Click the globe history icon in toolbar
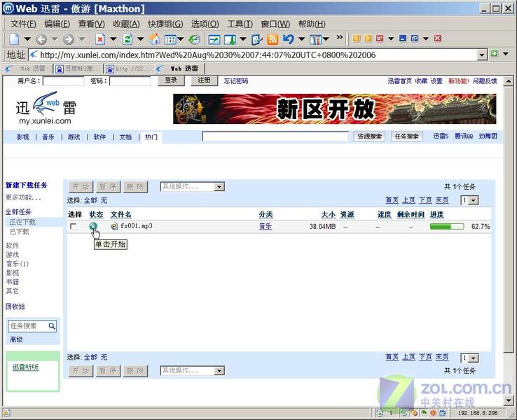 click(x=194, y=39)
